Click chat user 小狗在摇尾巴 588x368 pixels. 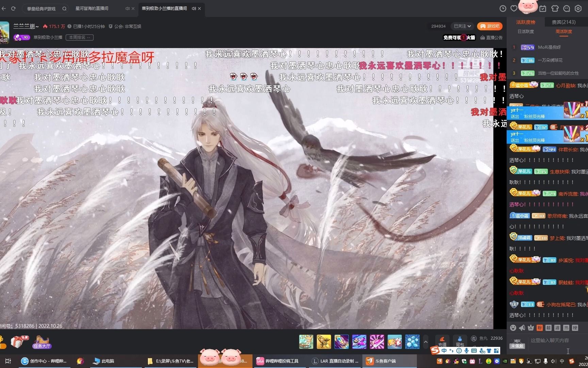561,304
